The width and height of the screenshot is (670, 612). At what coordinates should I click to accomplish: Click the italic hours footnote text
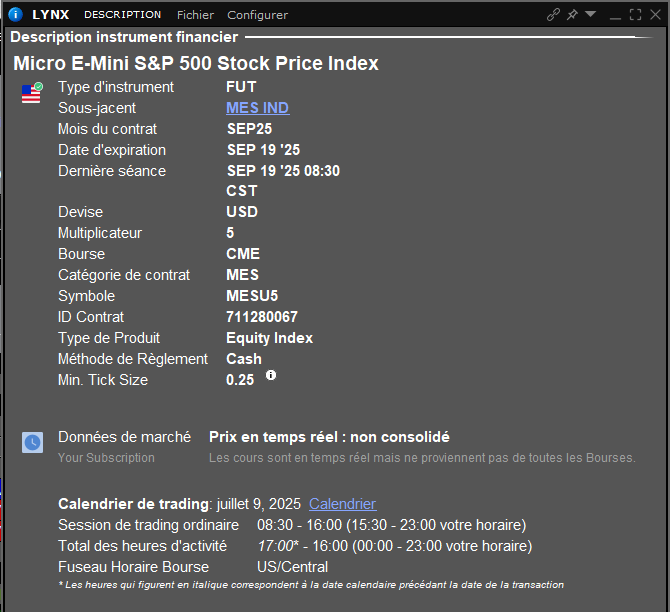click(311, 585)
